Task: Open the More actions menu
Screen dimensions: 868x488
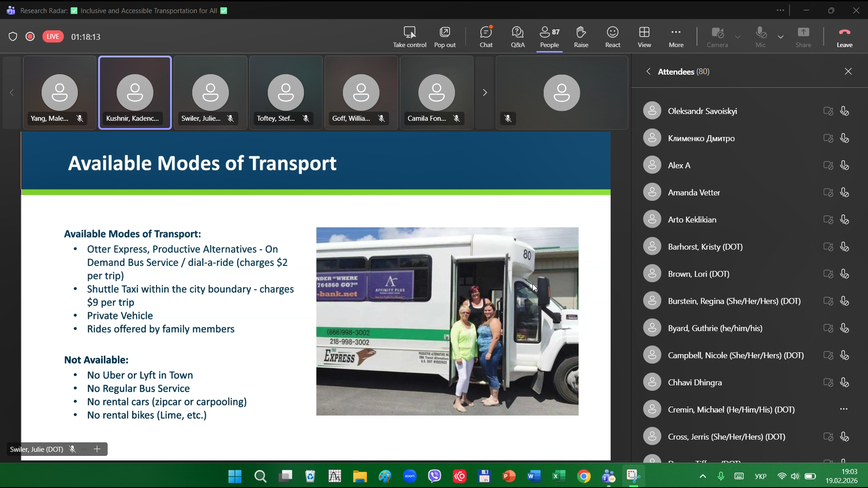Action: [x=676, y=37]
